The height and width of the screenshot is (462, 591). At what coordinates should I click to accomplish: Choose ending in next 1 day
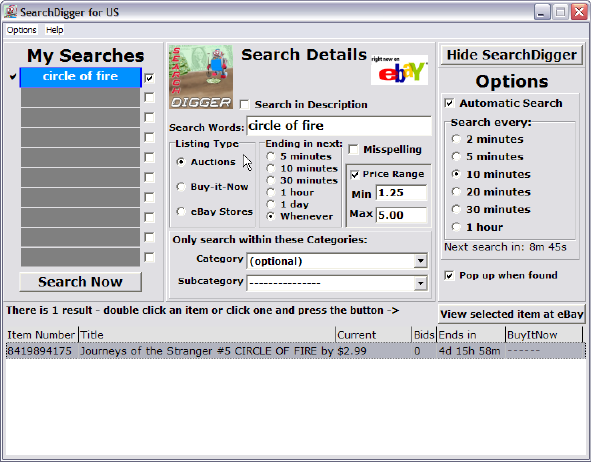(271, 204)
